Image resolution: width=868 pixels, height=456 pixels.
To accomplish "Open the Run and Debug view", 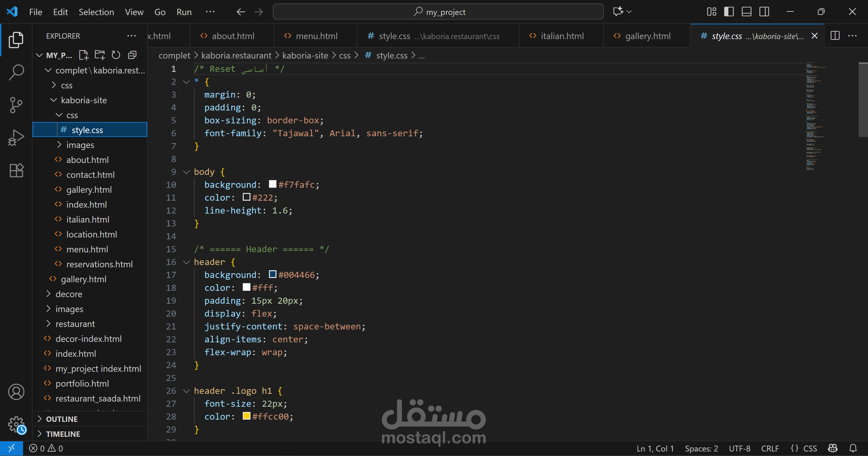I will click(x=16, y=138).
